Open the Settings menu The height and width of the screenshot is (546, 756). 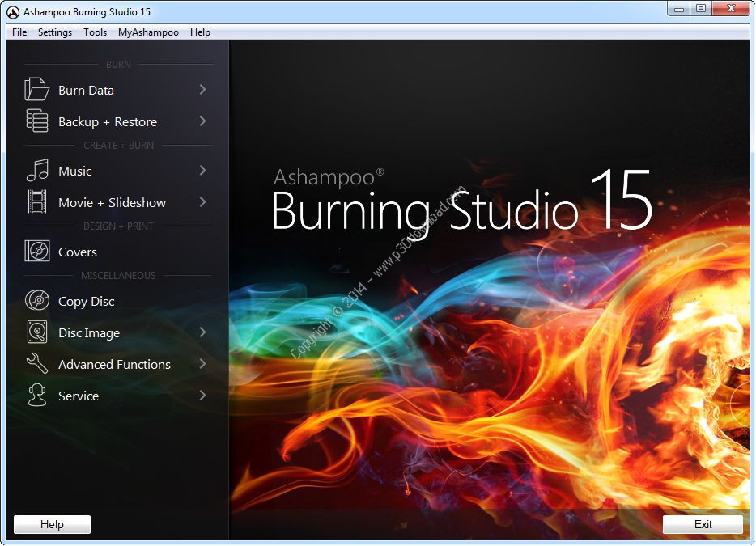(x=55, y=32)
